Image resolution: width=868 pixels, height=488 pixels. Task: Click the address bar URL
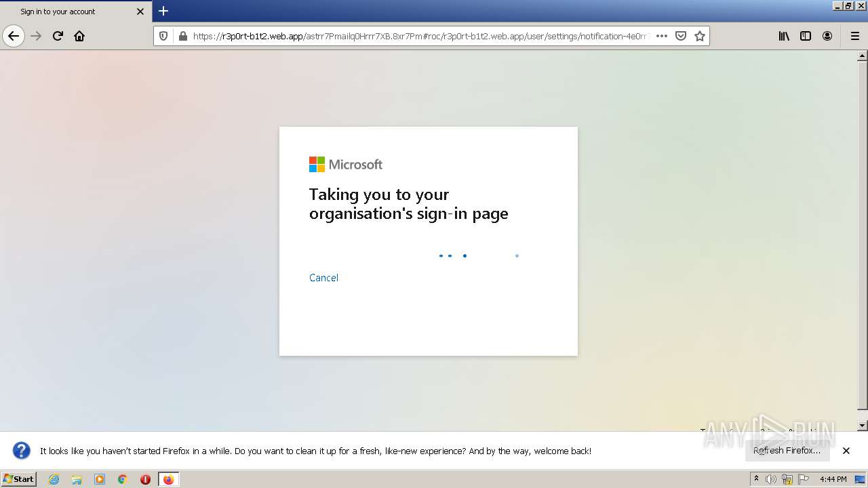coord(420,36)
